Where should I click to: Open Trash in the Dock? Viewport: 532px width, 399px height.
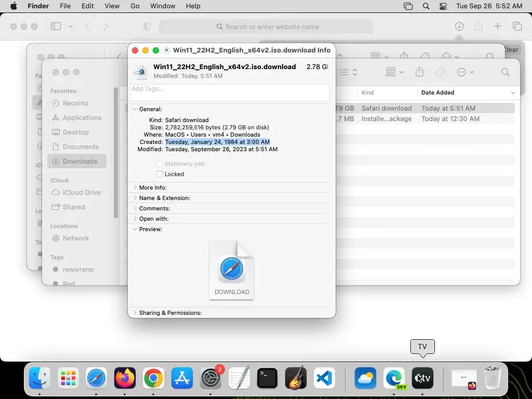click(492, 378)
